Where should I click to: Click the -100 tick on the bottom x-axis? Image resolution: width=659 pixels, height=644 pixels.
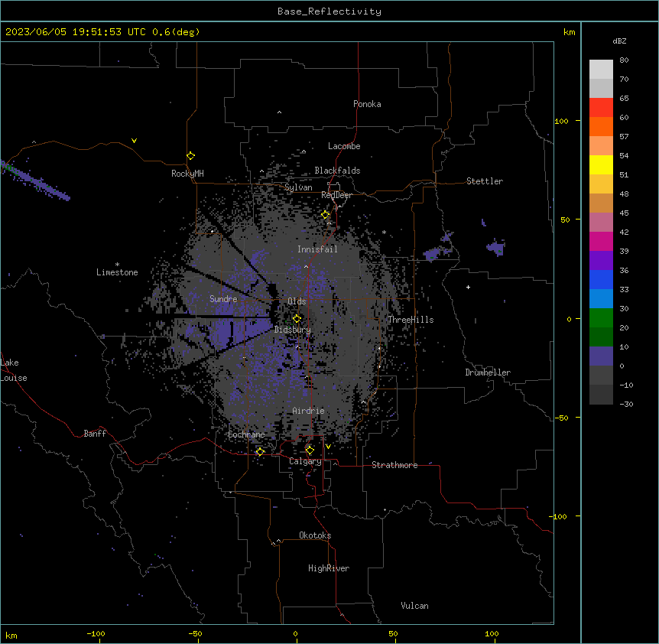[x=96, y=633]
